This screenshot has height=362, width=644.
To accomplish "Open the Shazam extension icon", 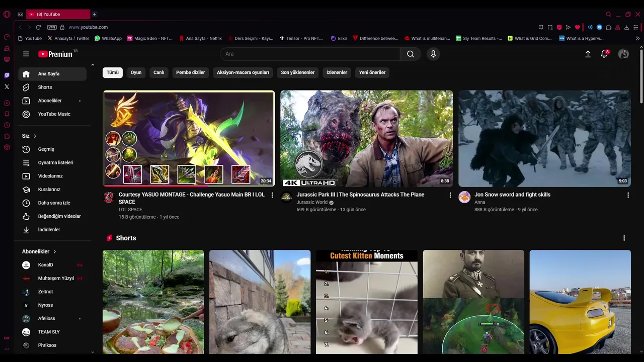I will tap(599, 27).
